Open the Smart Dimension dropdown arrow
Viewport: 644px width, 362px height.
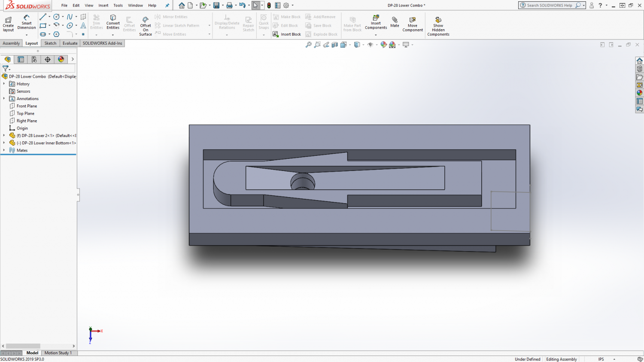coord(27,35)
